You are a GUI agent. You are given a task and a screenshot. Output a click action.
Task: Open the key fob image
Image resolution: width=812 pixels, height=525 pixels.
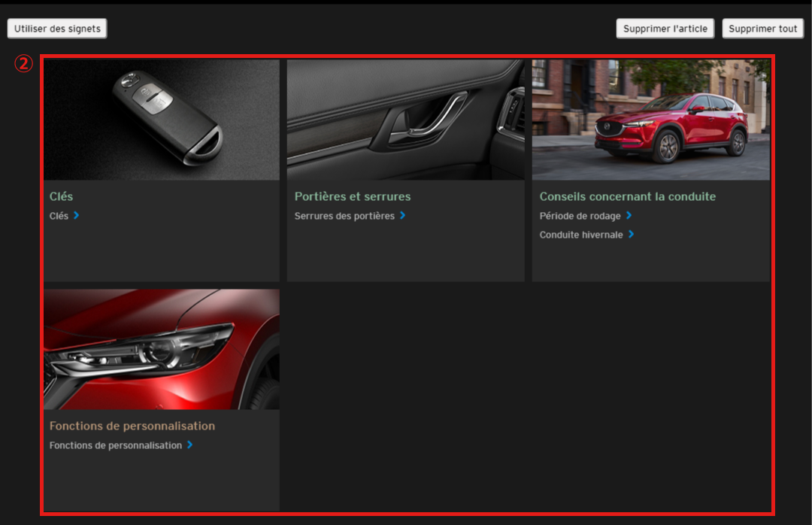pos(162,120)
